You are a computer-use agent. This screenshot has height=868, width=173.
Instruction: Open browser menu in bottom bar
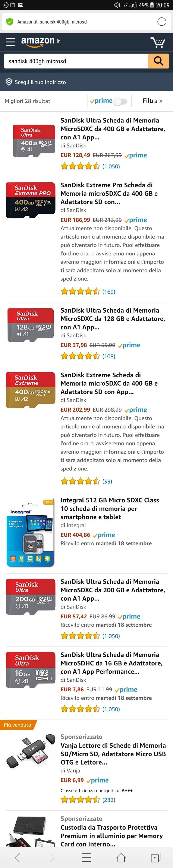[86, 857]
